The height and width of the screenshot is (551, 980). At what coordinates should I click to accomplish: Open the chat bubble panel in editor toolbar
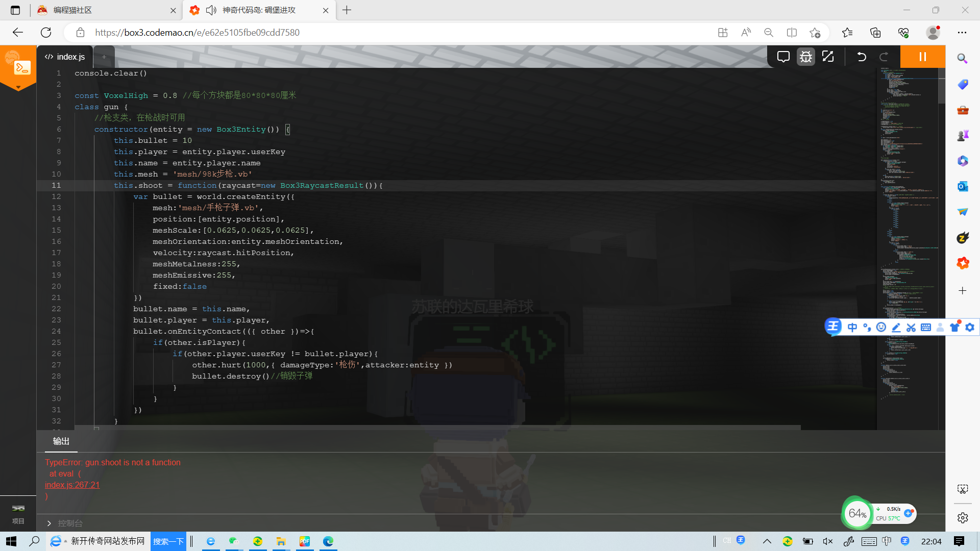pos(783,57)
